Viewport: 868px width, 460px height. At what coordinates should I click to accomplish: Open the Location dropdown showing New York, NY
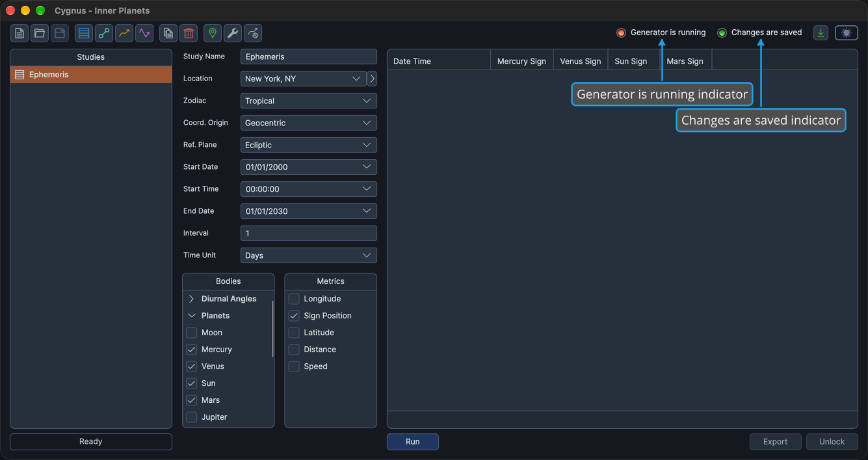(x=304, y=79)
